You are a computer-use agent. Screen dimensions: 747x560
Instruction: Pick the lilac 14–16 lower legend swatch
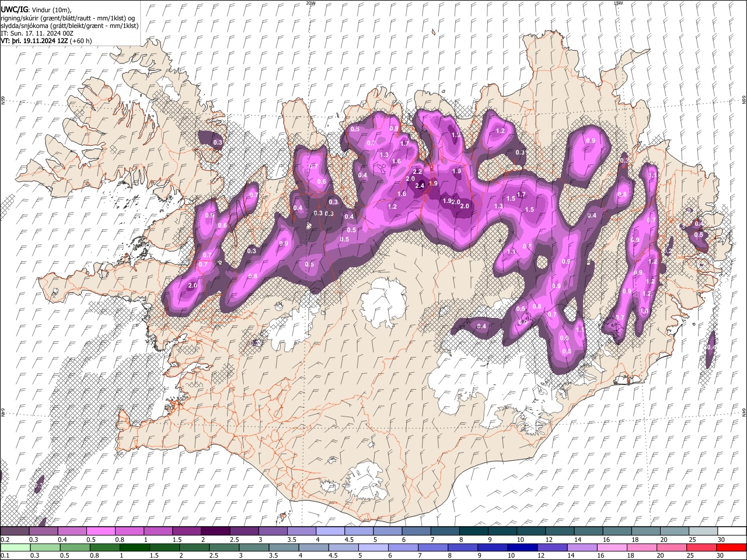582,547
